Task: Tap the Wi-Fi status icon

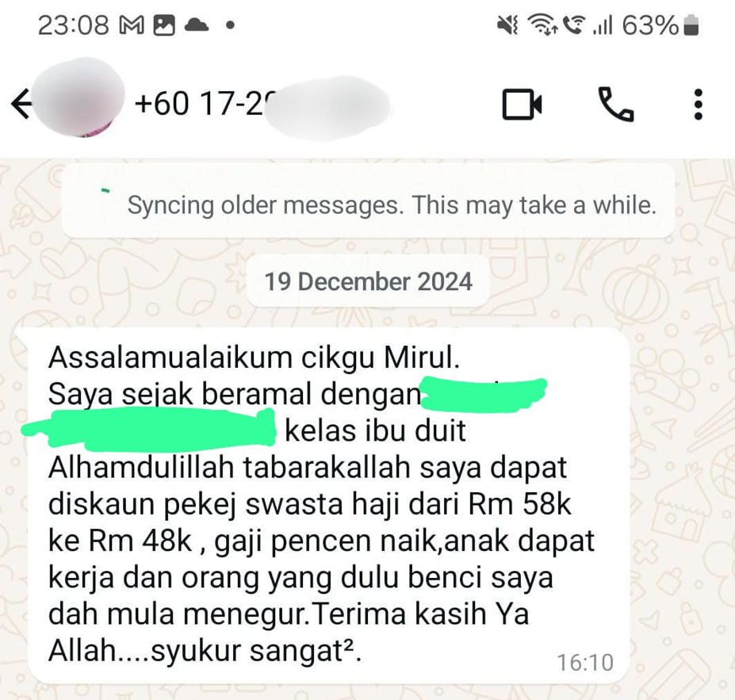Action: (x=542, y=25)
